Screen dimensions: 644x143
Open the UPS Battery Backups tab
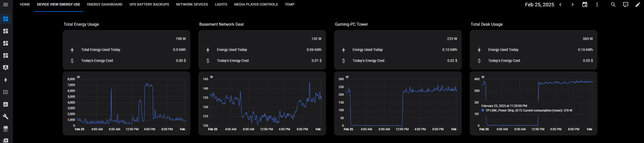149,5
